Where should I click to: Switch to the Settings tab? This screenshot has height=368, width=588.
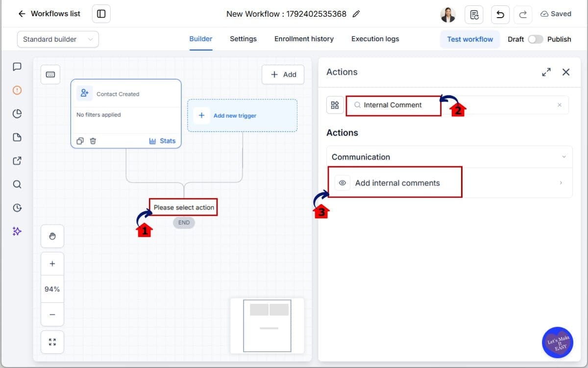(243, 39)
